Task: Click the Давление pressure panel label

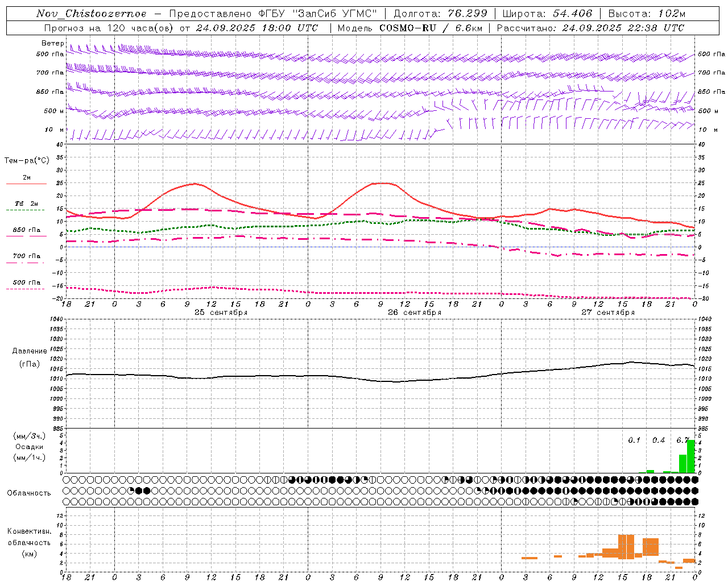Action: click(30, 351)
